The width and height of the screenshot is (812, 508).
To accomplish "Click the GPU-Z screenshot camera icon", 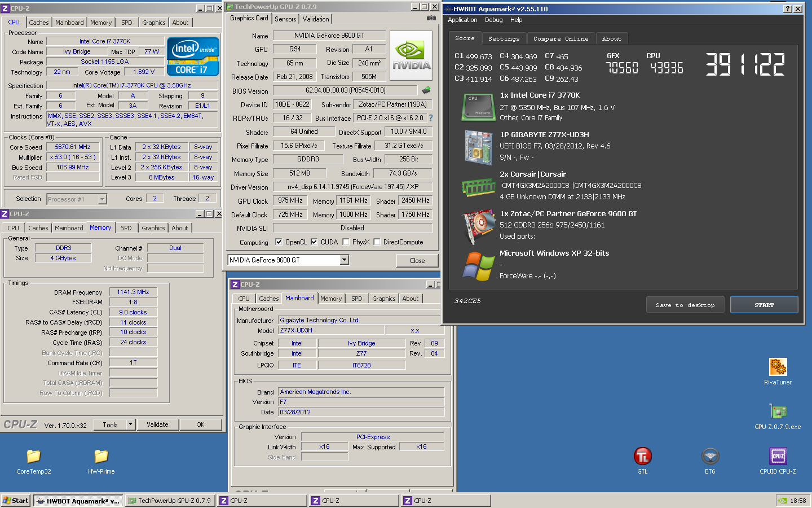I will click(x=431, y=18).
